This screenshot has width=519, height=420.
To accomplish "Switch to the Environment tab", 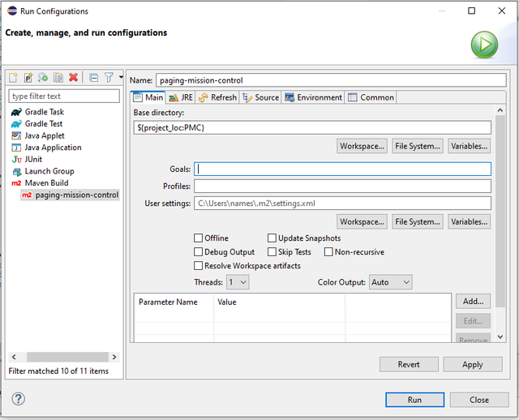I will 313,97.
